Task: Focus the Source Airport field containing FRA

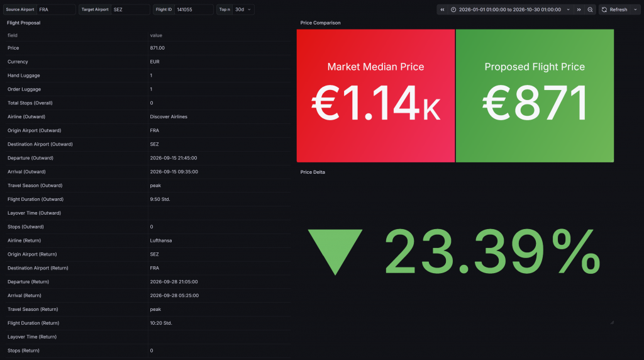Action: click(x=55, y=9)
